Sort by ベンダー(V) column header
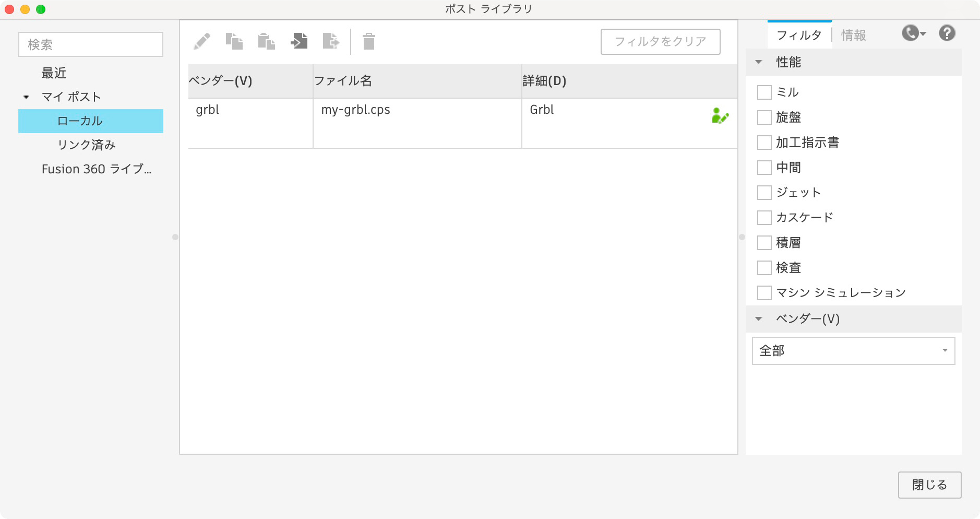 (250, 81)
